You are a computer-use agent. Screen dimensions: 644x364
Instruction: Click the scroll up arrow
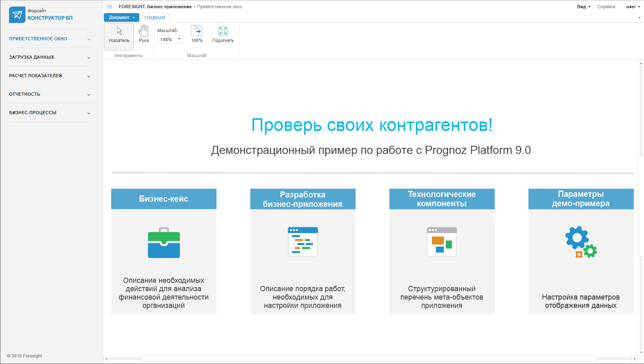tap(641, 64)
